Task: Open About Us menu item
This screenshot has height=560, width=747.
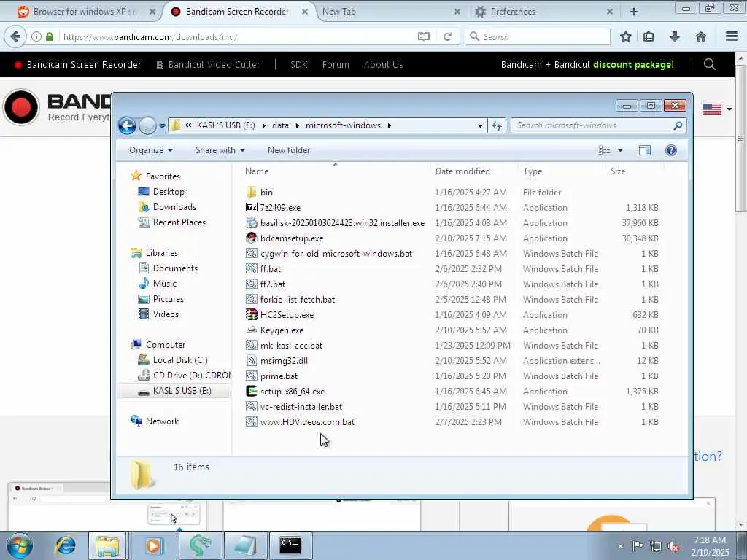Action: (383, 65)
